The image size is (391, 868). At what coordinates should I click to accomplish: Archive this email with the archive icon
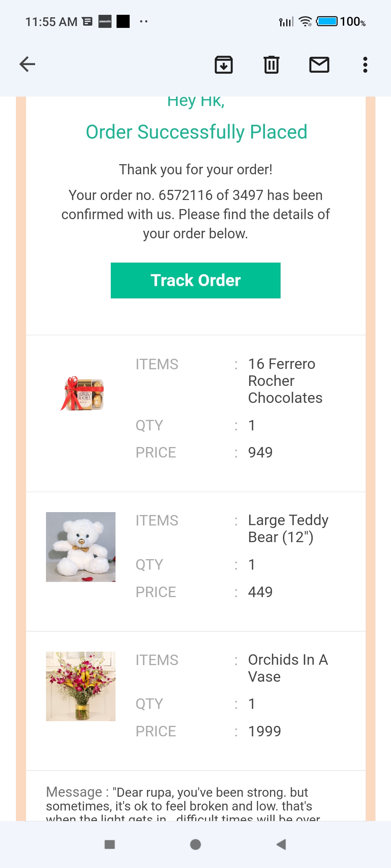tap(224, 65)
